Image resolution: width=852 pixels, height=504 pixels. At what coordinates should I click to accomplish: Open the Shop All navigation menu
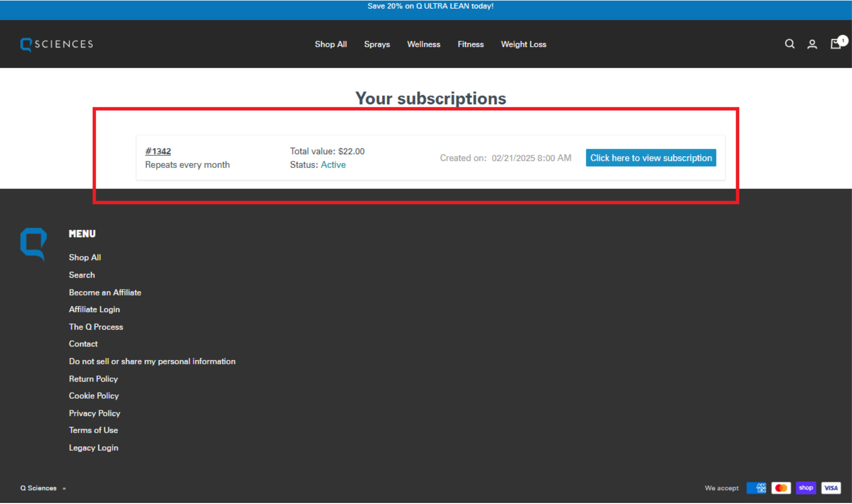[x=331, y=45]
